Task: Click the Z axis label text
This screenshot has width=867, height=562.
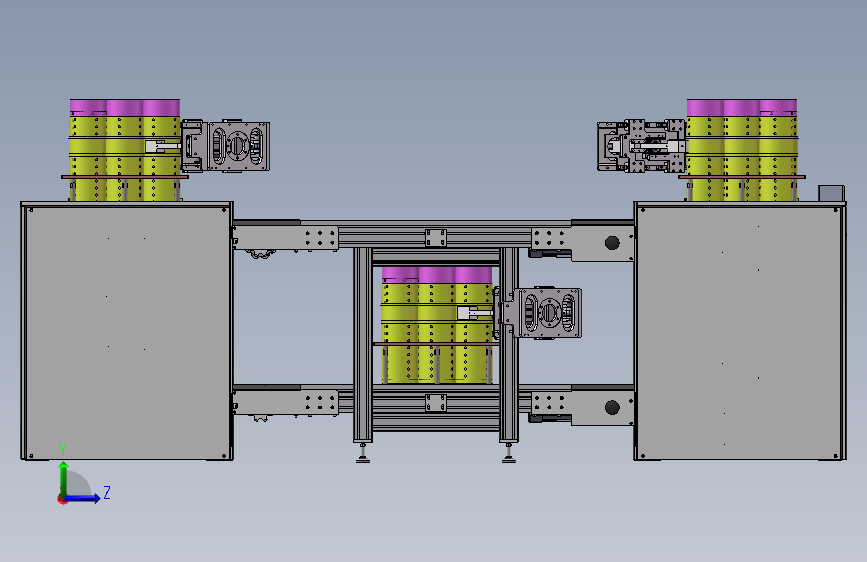Action: click(x=107, y=492)
